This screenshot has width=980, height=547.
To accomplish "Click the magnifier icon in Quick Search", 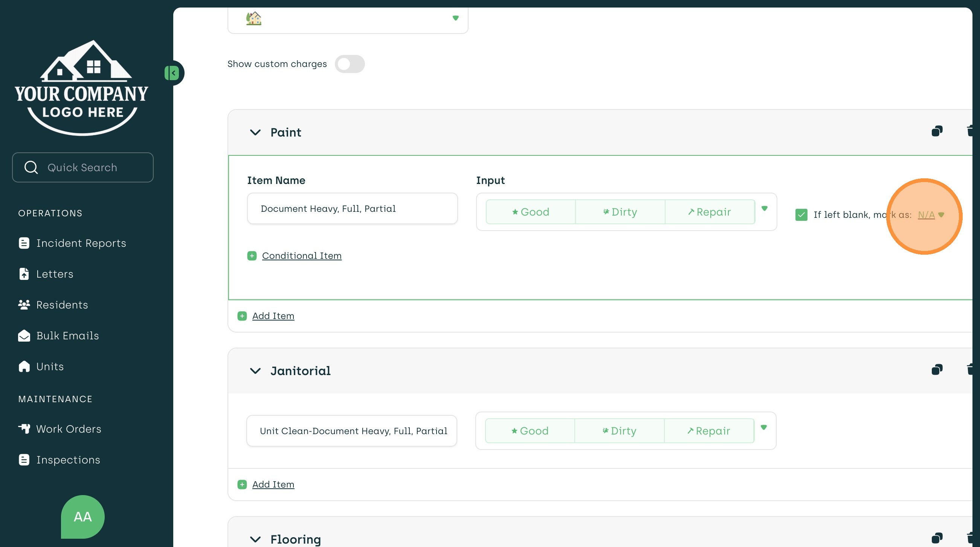I will (31, 167).
